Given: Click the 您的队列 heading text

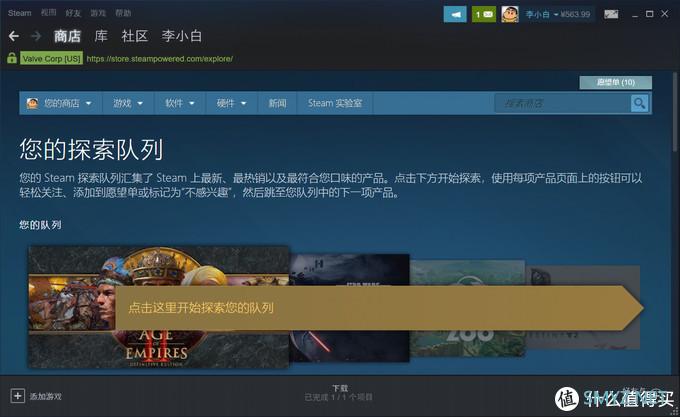Looking at the screenshot, I should [40, 225].
